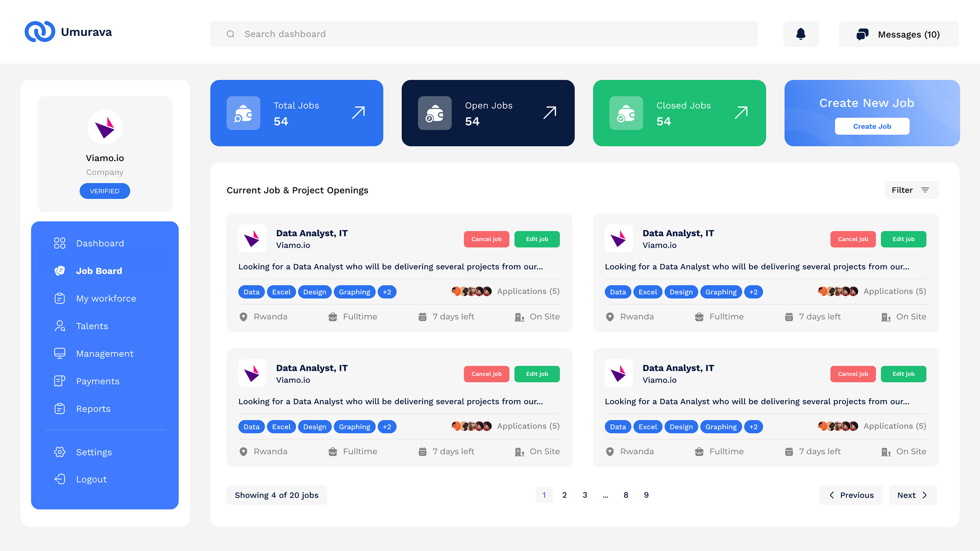The image size is (980, 551).
Task: Edit the bottom-right Data Analyst job
Action: [x=903, y=374]
